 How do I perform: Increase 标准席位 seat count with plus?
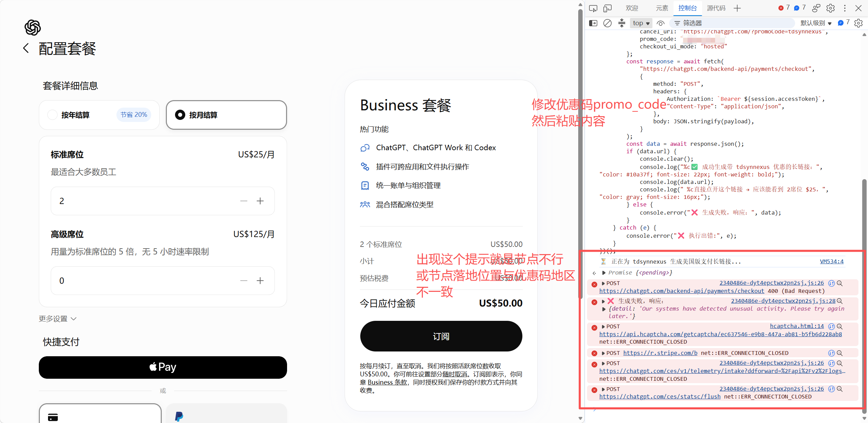pyautogui.click(x=260, y=201)
